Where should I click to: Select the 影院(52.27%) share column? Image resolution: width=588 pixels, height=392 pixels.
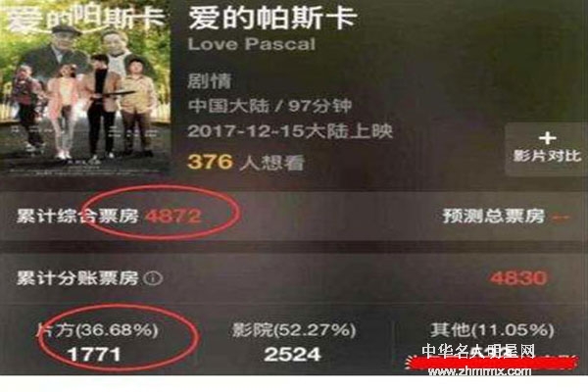293,342
